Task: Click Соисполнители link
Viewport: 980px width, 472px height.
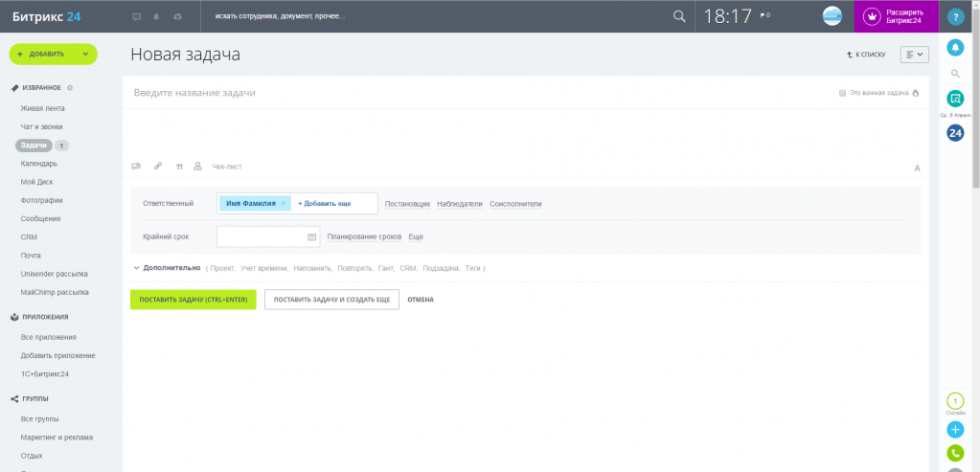Action: tap(515, 204)
